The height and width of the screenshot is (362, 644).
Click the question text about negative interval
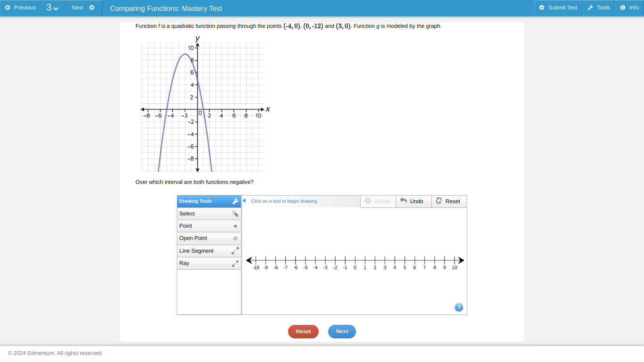tap(194, 182)
